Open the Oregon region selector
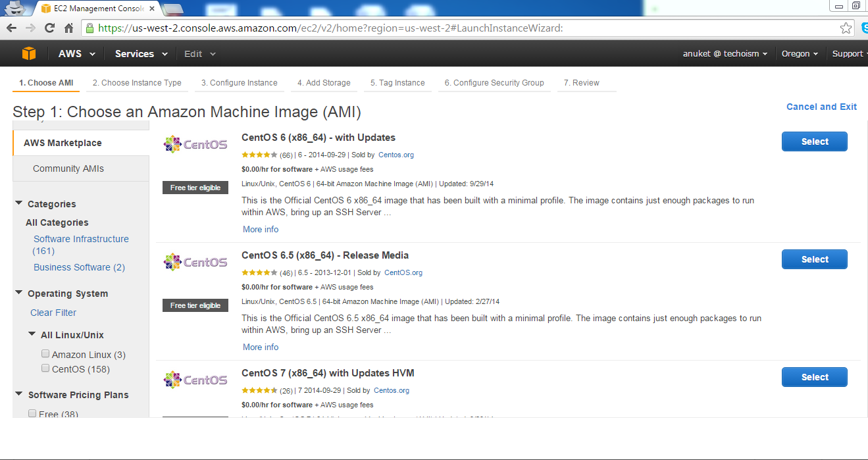Image resolution: width=868 pixels, height=460 pixels. [x=800, y=54]
